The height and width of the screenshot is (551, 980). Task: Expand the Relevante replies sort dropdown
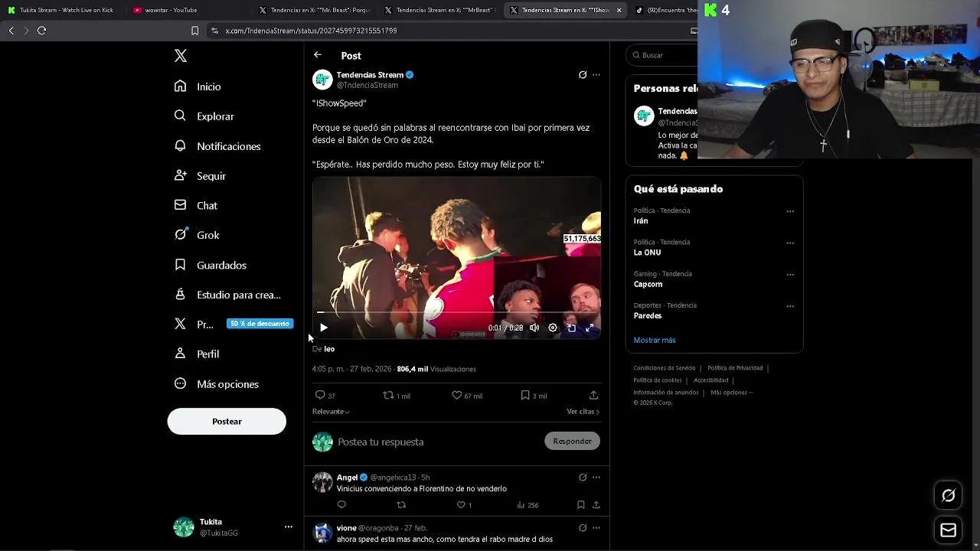tap(331, 412)
